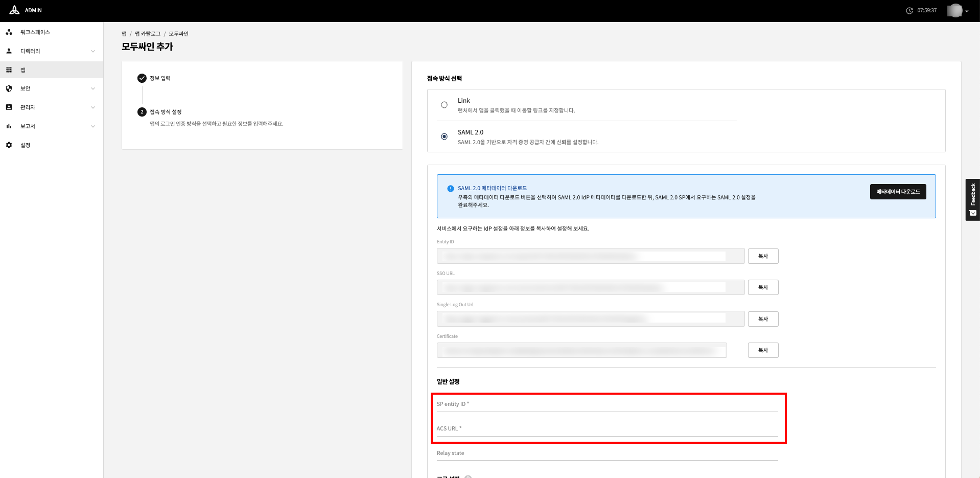Viewport: 980px width, 478px height.
Task: Open the Feedback side tab
Action: coord(972,200)
